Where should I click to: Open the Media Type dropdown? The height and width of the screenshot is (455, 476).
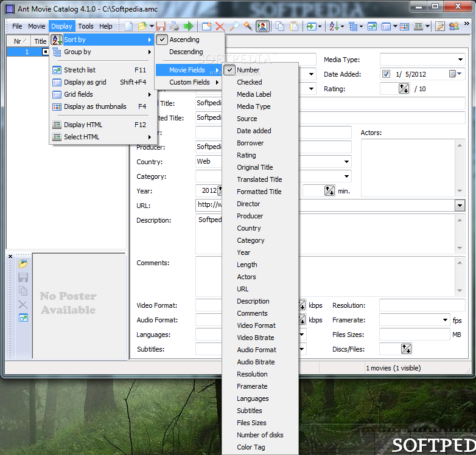tap(460, 60)
